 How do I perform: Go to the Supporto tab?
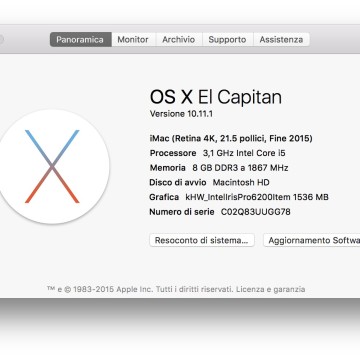coord(227,40)
